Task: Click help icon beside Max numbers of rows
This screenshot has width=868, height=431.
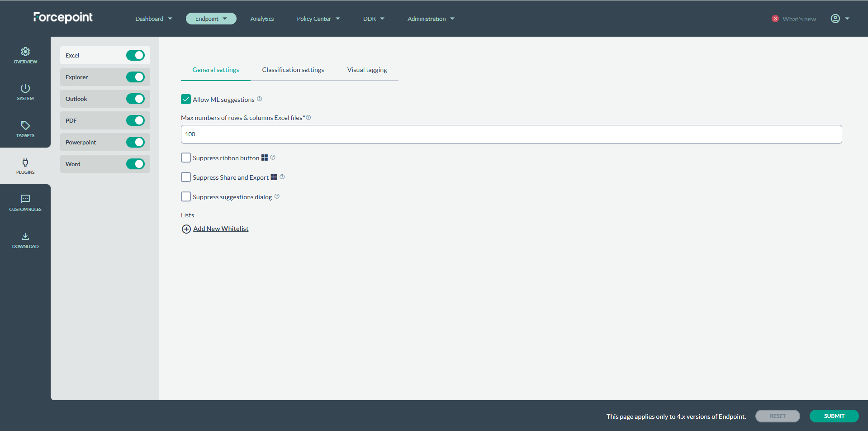Action: tap(308, 118)
